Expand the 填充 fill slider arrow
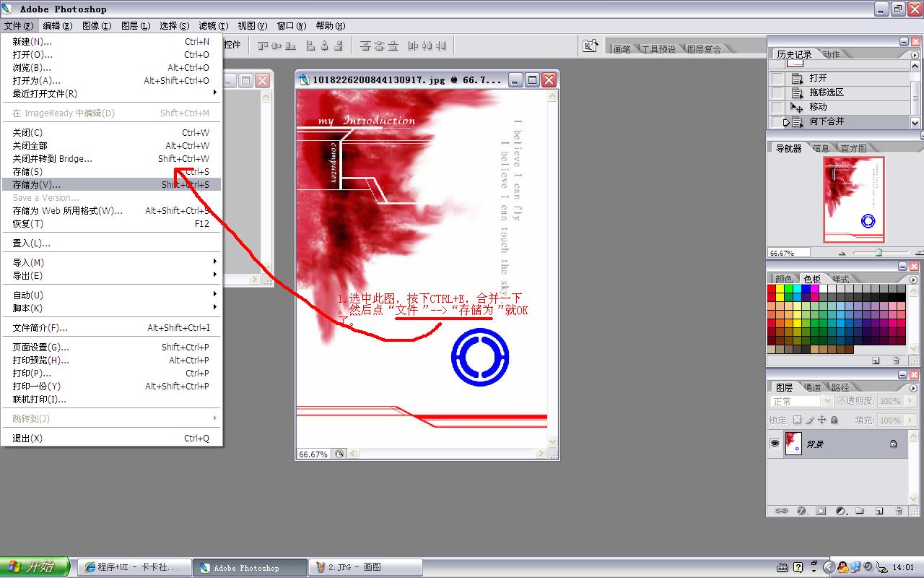 coord(909,420)
